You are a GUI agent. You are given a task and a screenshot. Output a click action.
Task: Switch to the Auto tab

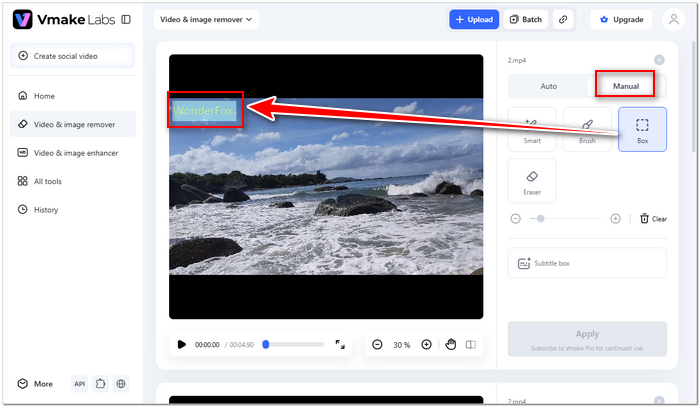coord(548,86)
